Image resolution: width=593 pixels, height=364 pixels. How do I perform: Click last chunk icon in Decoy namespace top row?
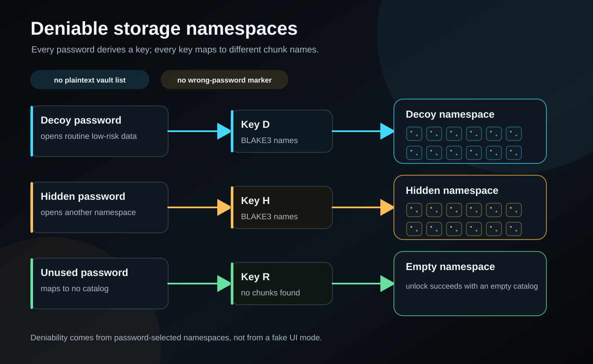pos(514,134)
